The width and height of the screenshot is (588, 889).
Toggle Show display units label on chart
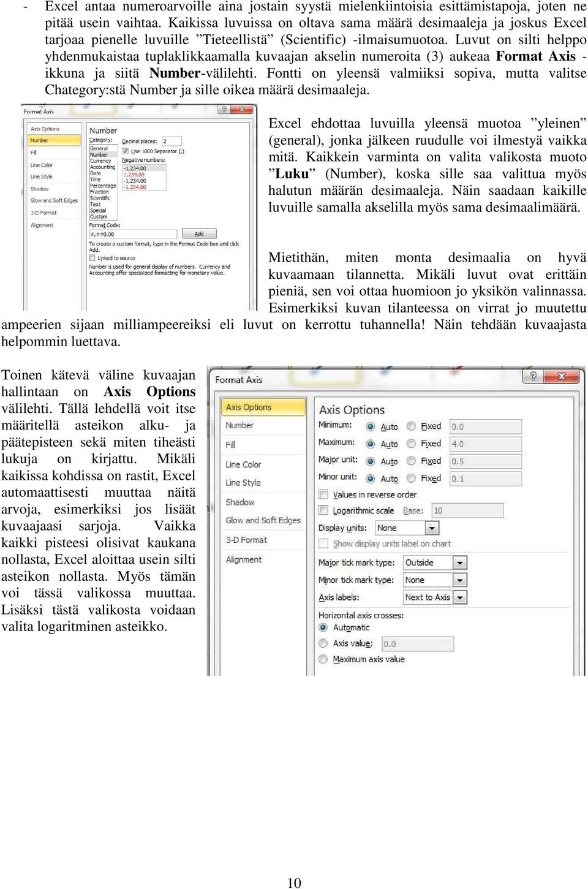[x=323, y=543]
